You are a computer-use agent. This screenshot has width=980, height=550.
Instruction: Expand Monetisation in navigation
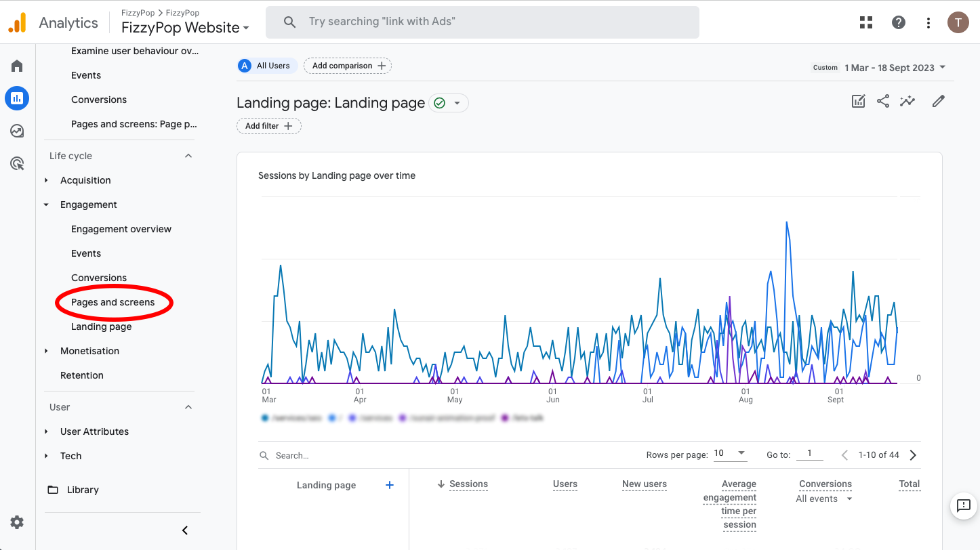pos(46,351)
